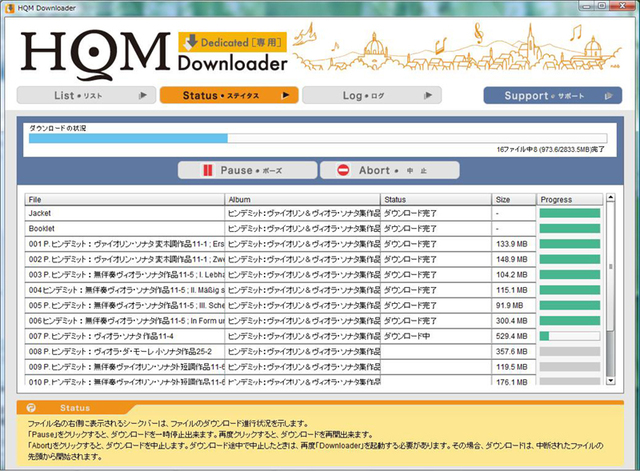Select the Status tab
Image resolution: width=640 pixels, height=471 pixels.
(229, 95)
